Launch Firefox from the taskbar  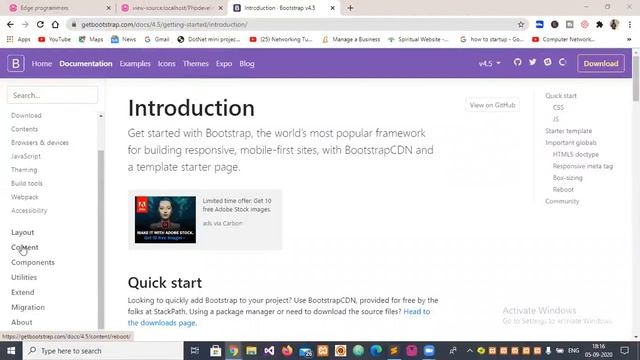pos(287,351)
